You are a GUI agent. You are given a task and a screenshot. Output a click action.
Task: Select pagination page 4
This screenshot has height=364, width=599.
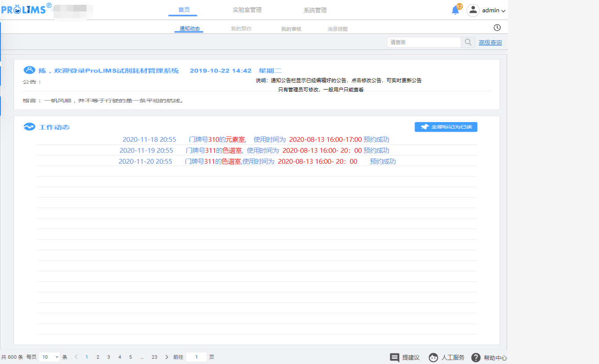[x=119, y=357]
